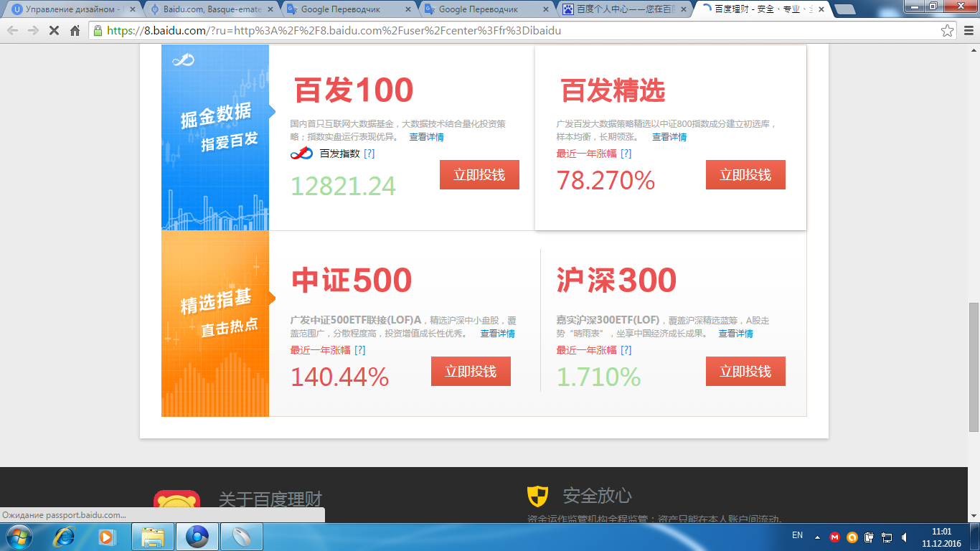
Task: Click [?] help in 沪深300 card
Action: coord(626,350)
